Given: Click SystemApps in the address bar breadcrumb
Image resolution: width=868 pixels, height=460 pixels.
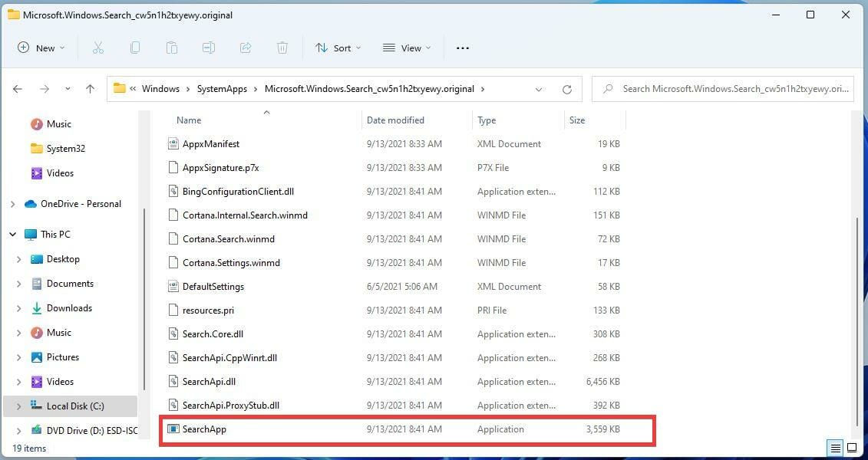Looking at the screenshot, I should (222, 88).
